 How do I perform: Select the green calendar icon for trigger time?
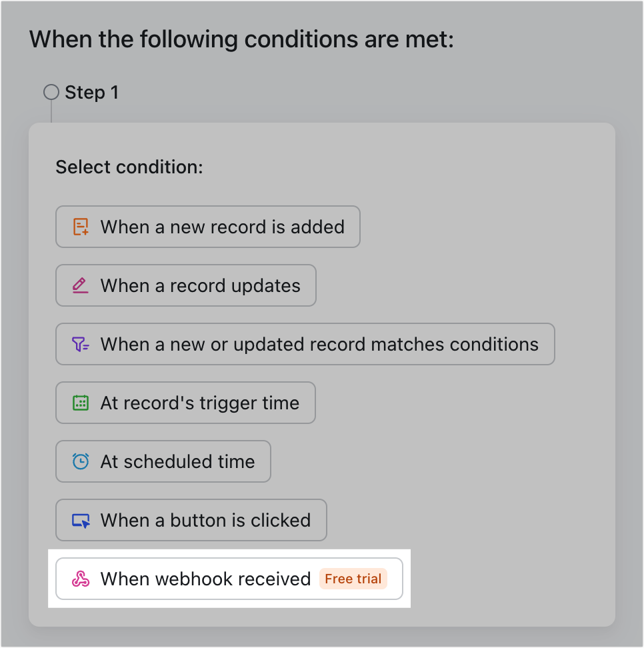(80, 403)
